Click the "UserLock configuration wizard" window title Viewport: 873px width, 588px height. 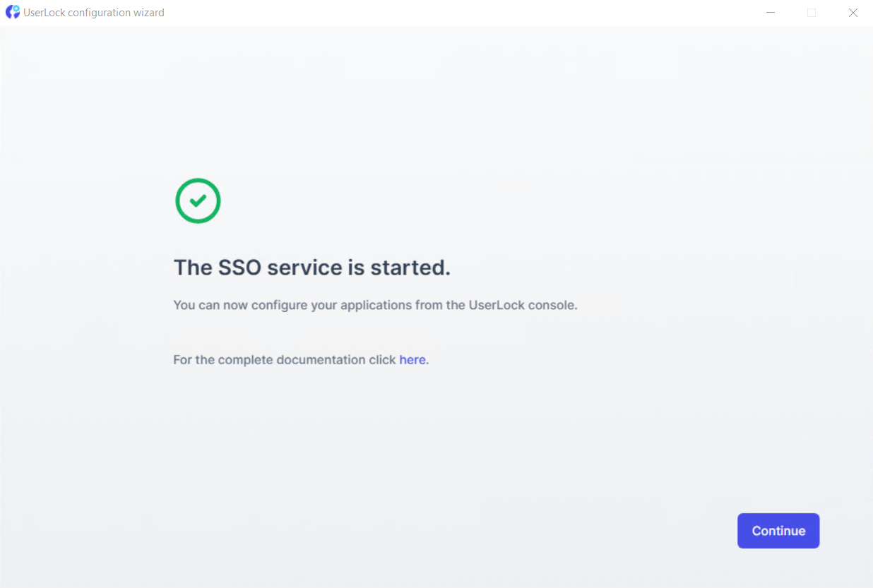click(x=94, y=13)
